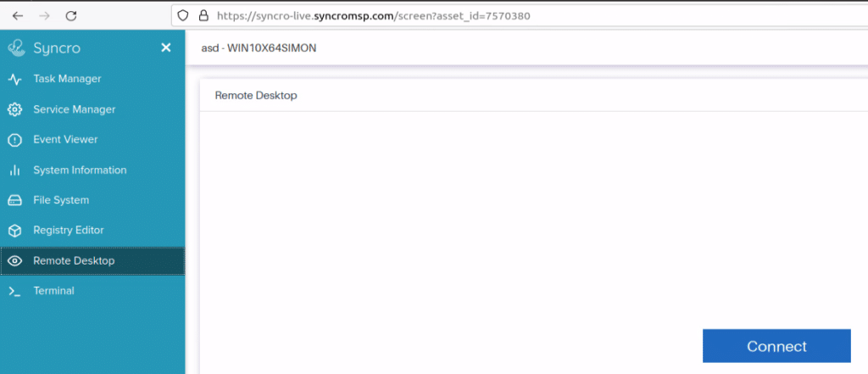Click the Remote Desktop panel heading
This screenshot has height=374, width=868.
[x=256, y=95]
